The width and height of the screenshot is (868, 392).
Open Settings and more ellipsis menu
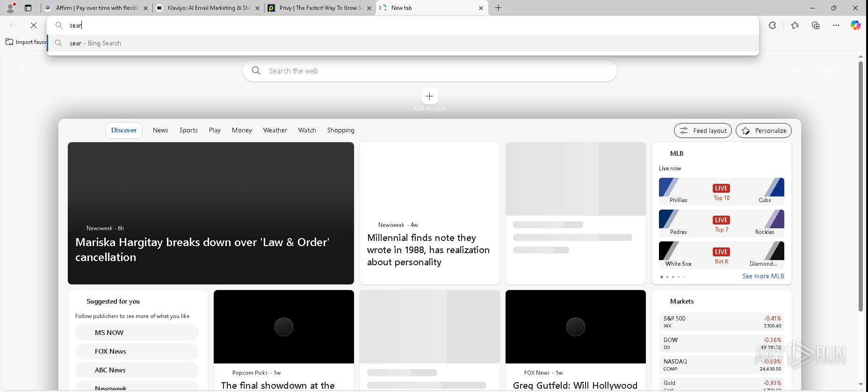pos(836,25)
